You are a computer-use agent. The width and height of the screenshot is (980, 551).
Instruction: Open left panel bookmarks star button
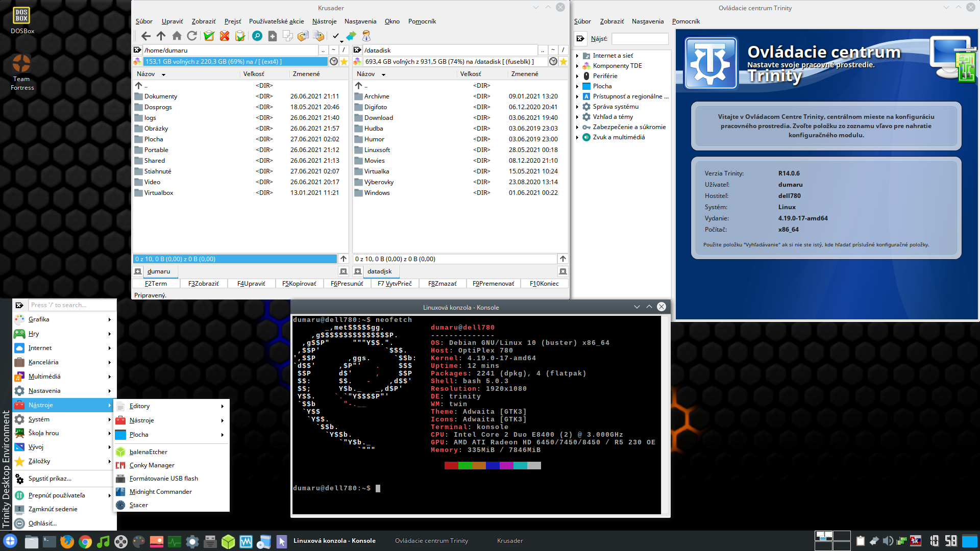pos(344,62)
